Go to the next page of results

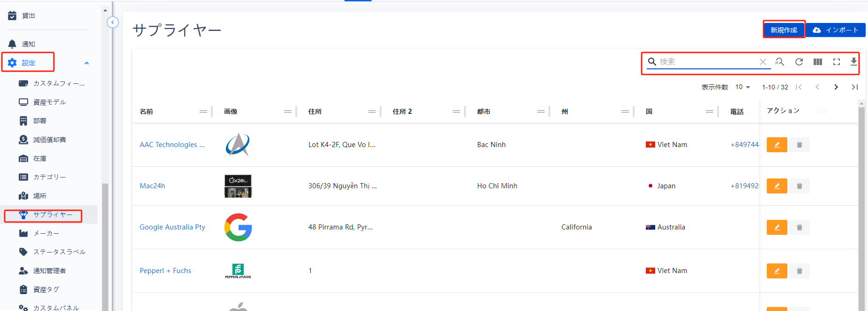point(836,87)
